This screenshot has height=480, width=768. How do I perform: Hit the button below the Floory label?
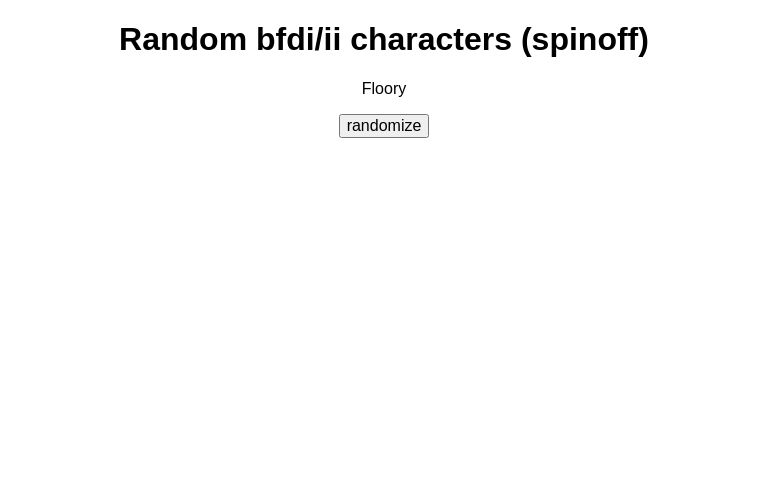[384, 126]
